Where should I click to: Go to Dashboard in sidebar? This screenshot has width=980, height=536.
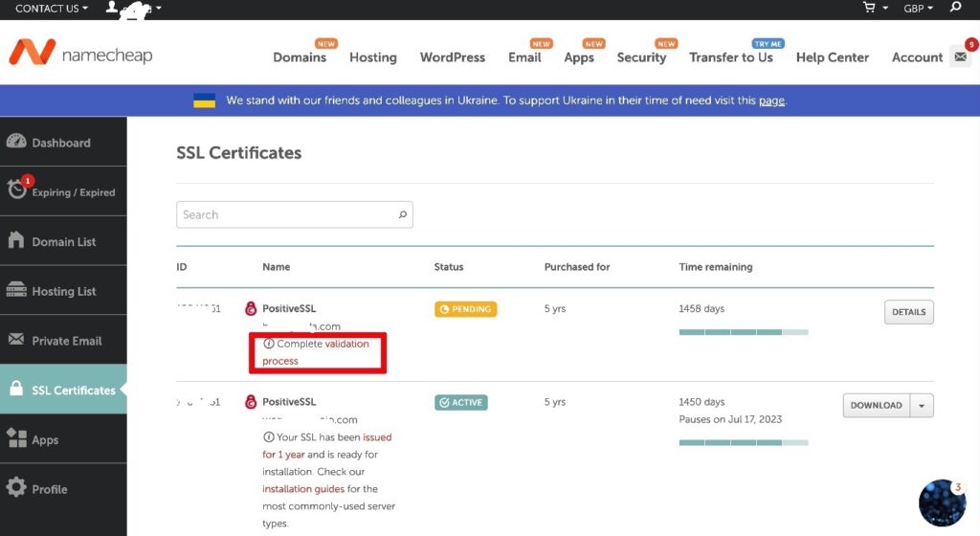coord(63,142)
